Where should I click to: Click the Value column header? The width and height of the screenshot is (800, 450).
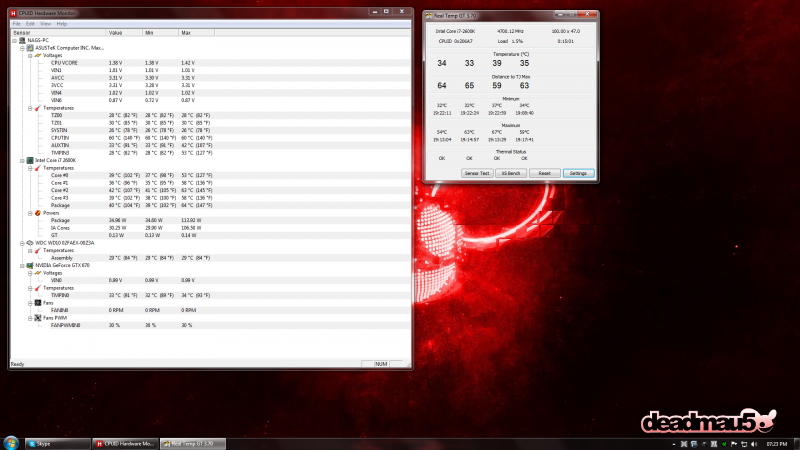(x=124, y=33)
